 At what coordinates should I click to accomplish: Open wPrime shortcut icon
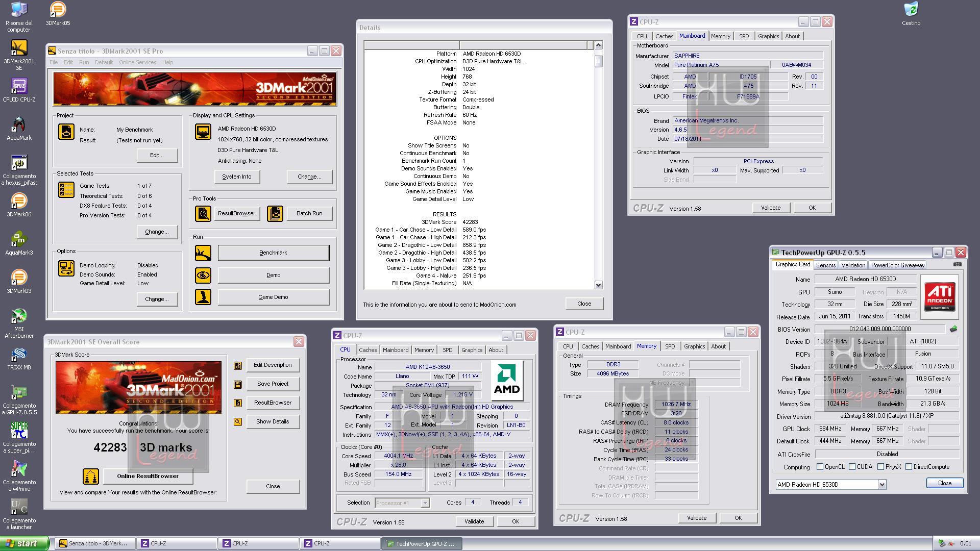pyautogui.click(x=19, y=476)
